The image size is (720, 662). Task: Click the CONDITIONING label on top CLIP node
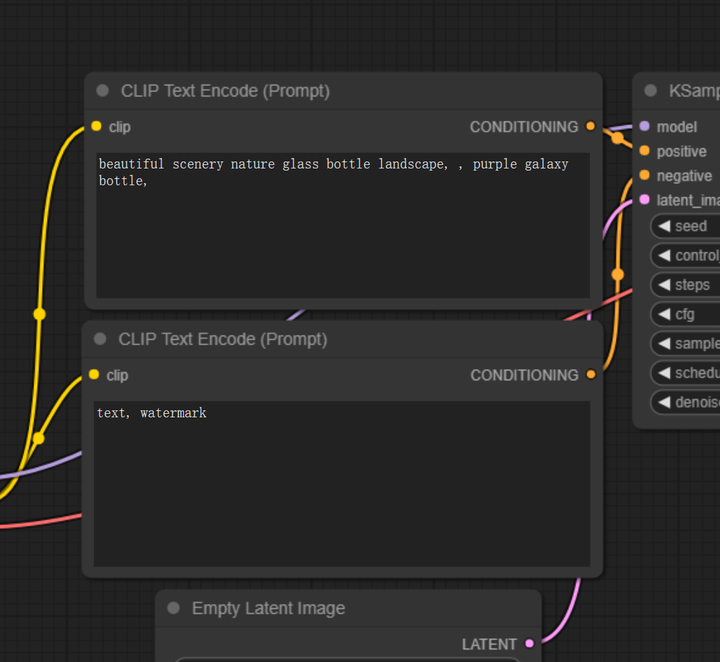click(x=524, y=127)
